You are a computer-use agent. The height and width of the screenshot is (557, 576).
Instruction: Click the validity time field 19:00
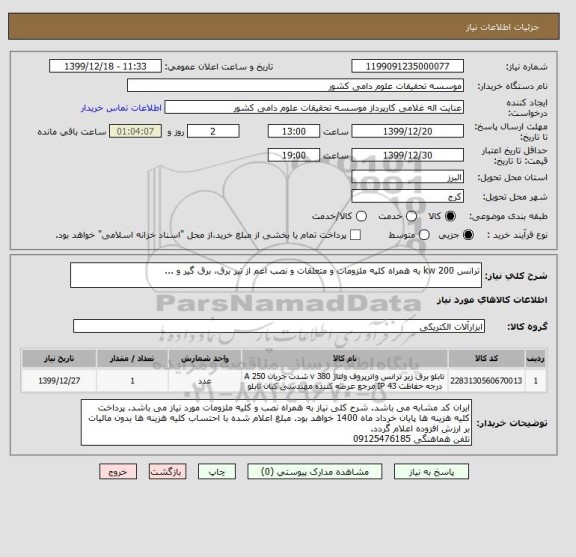[x=294, y=155]
